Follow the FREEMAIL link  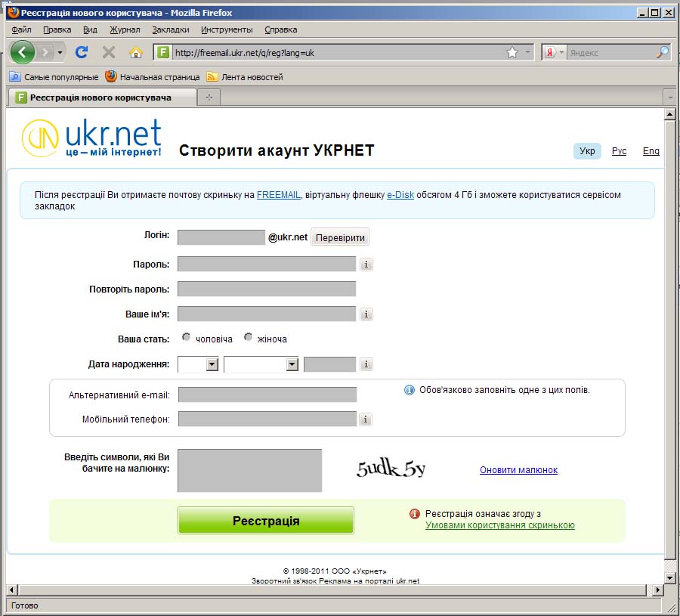(x=278, y=195)
